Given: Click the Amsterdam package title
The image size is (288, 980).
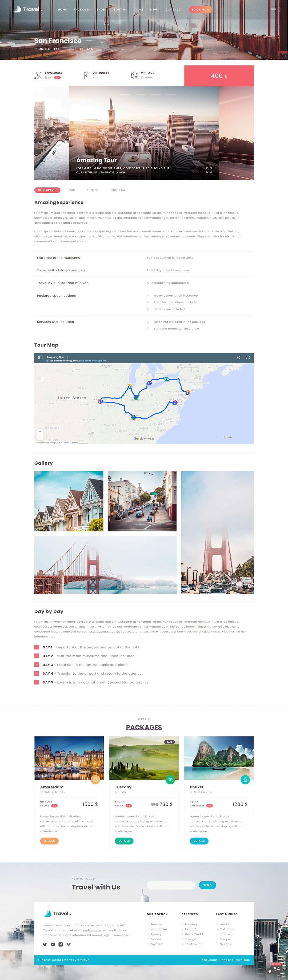Looking at the screenshot, I should pyautogui.click(x=52, y=787).
